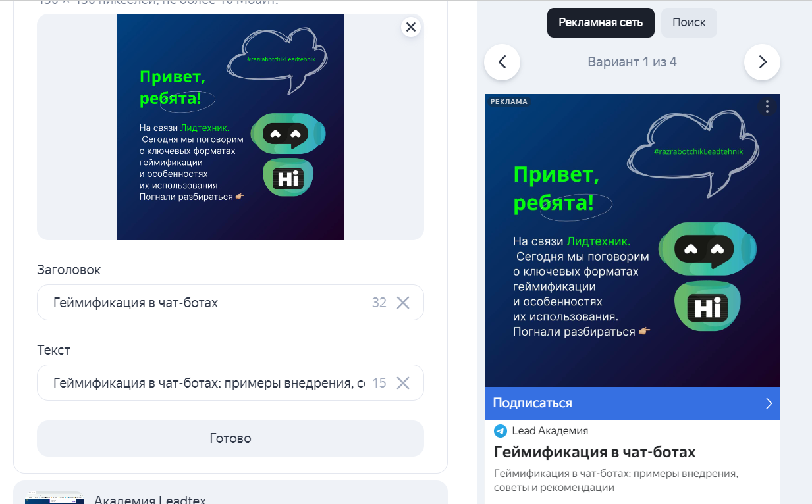Click the ad preview image
Screen dimensions: 812x504
click(632, 241)
